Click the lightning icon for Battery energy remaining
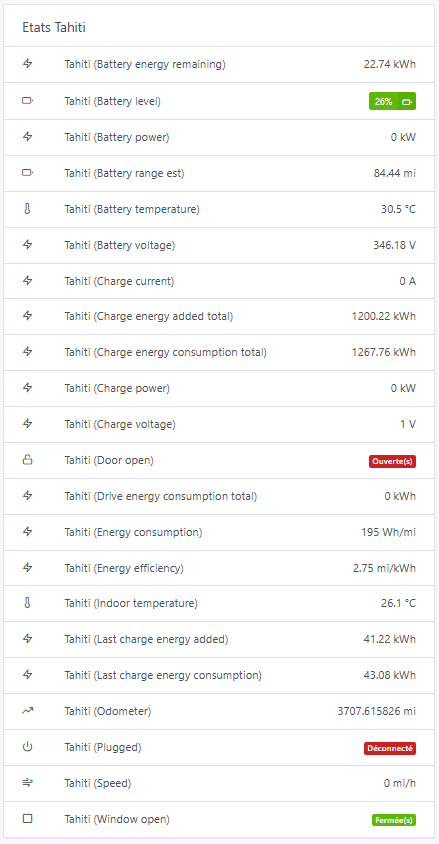Screen dimensions: 439x844 pyautogui.click(x=27, y=64)
